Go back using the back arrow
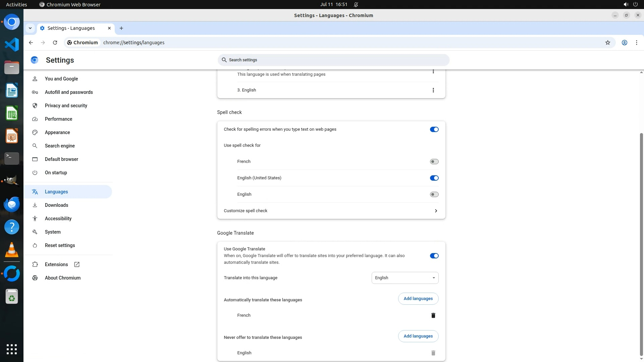This screenshot has width=644, height=362. (x=31, y=43)
